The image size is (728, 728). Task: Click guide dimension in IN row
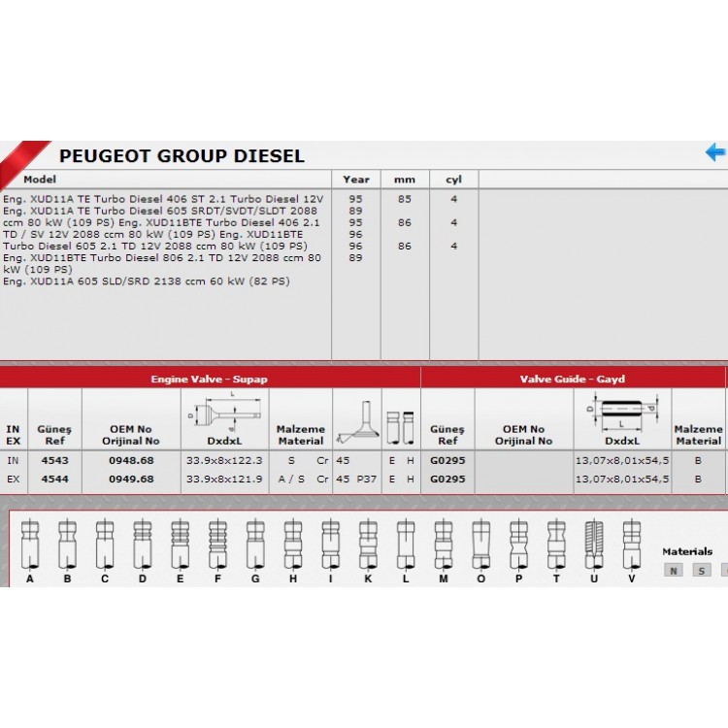pyautogui.click(x=622, y=460)
